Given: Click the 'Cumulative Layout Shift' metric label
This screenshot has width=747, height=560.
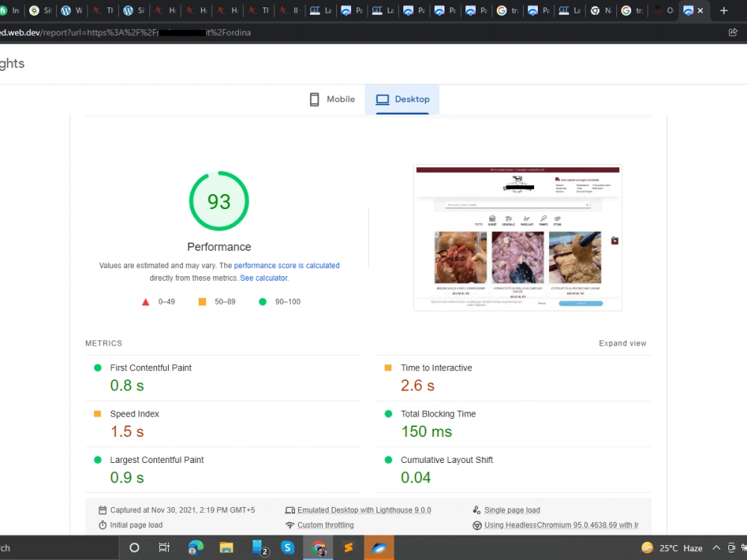Looking at the screenshot, I should tap(447, 460).
